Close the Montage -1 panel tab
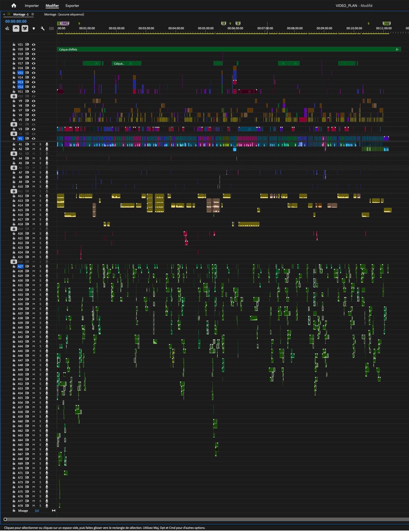The image size is (409, 532). pyautogui.click(x=4, y=14)
